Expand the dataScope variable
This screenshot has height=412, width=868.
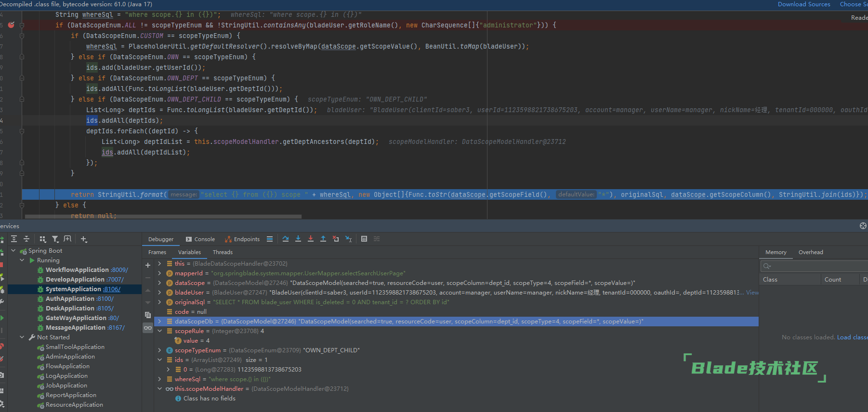point(159,283)
